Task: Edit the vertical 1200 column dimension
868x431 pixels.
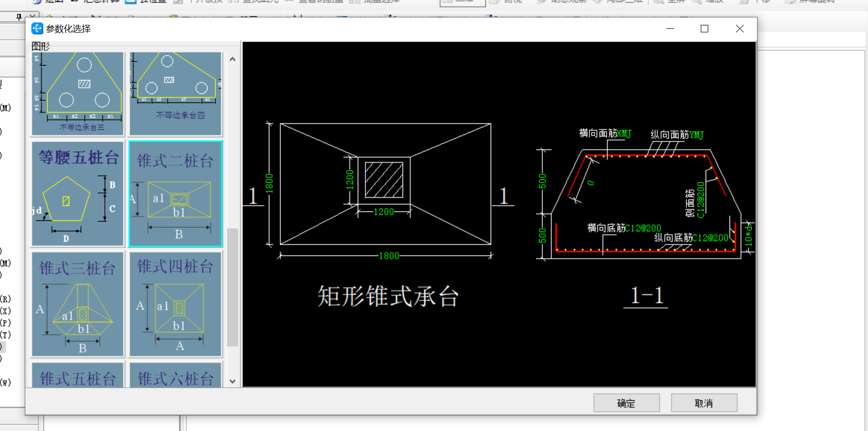Action: (350, 180)
